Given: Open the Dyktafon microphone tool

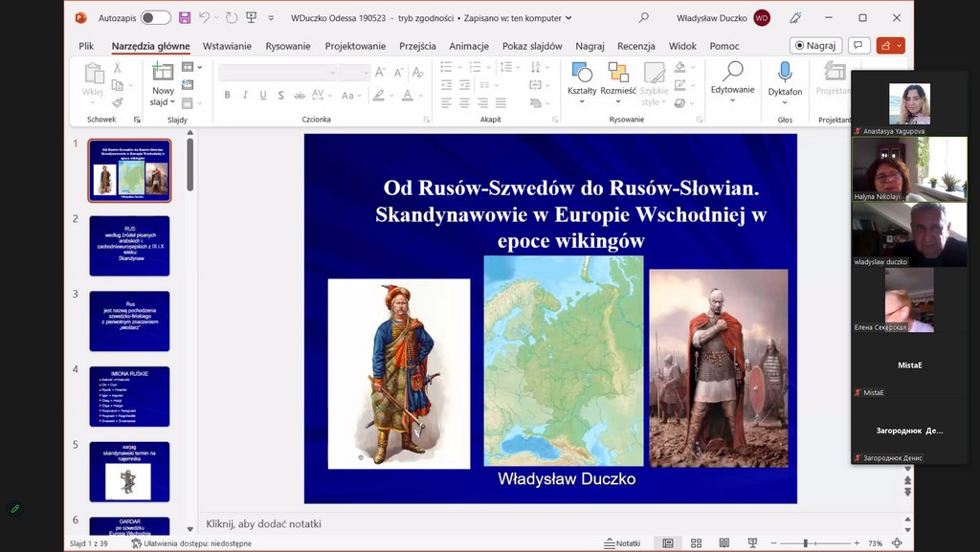Looking at the screenshot, I should [785, 73].
